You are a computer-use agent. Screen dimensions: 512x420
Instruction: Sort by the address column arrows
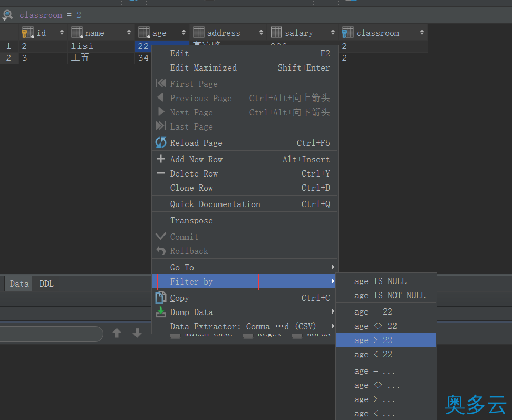(261, 32)
